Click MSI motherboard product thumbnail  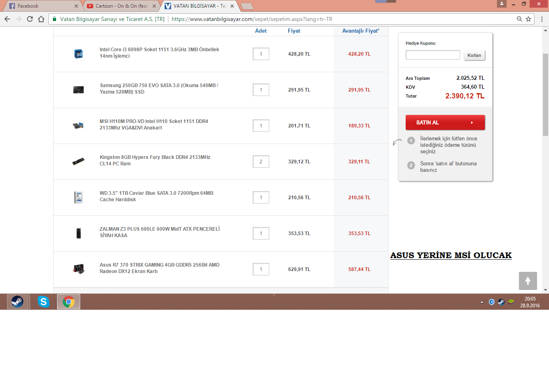pos(78,126)
